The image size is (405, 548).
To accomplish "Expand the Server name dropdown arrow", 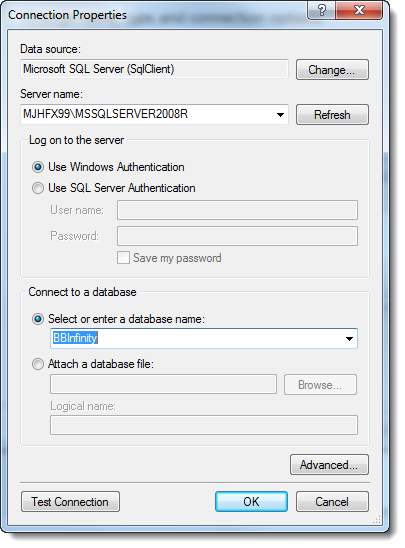I will [280, 115].
